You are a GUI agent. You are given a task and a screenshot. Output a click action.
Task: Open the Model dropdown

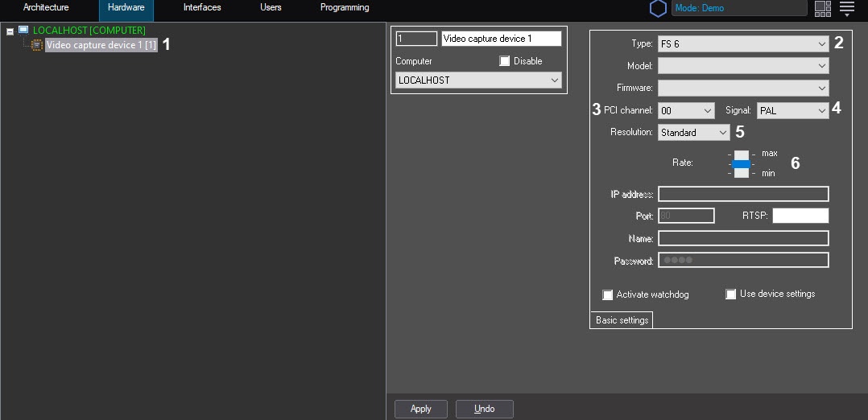(743, 66)
